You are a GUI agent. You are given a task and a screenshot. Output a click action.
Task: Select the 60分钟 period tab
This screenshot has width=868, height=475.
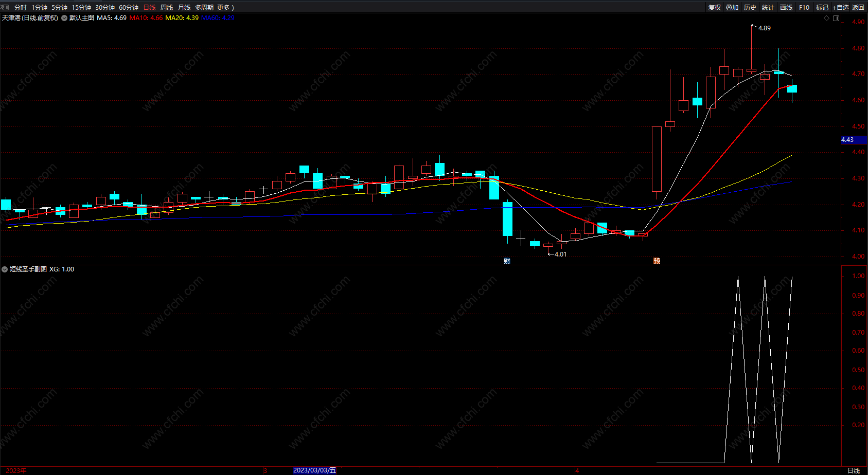pos(129,8)
